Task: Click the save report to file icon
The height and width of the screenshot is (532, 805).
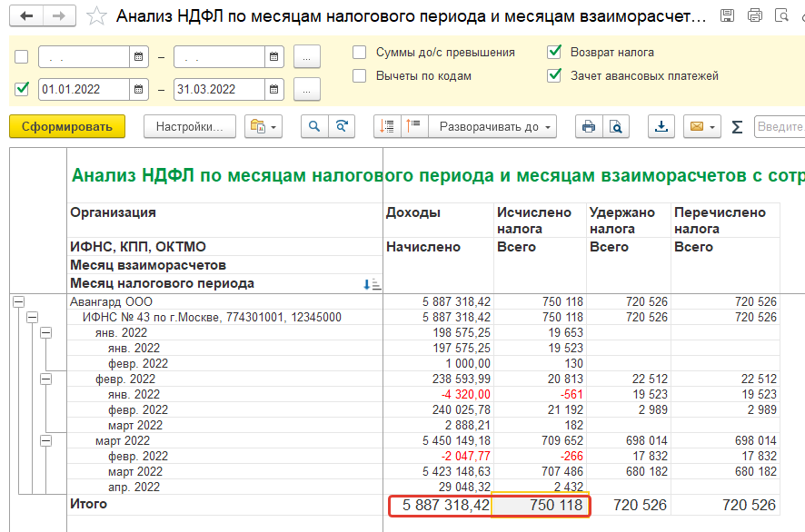Action: tap(661, 127)
